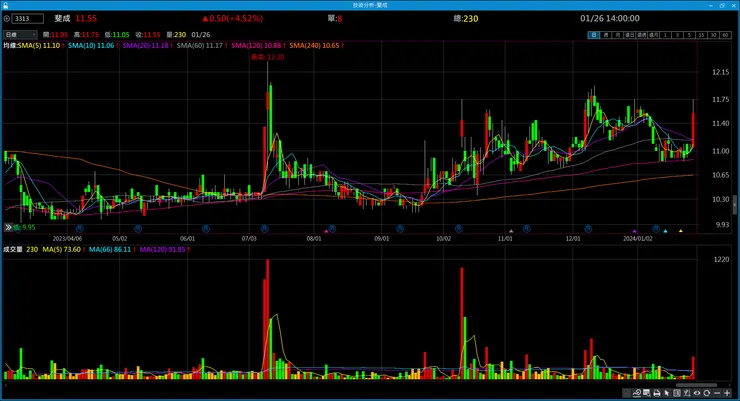740x401 pixels.
Task: Click the circled 月 marker after 08/01
Action: pos(332,228)
